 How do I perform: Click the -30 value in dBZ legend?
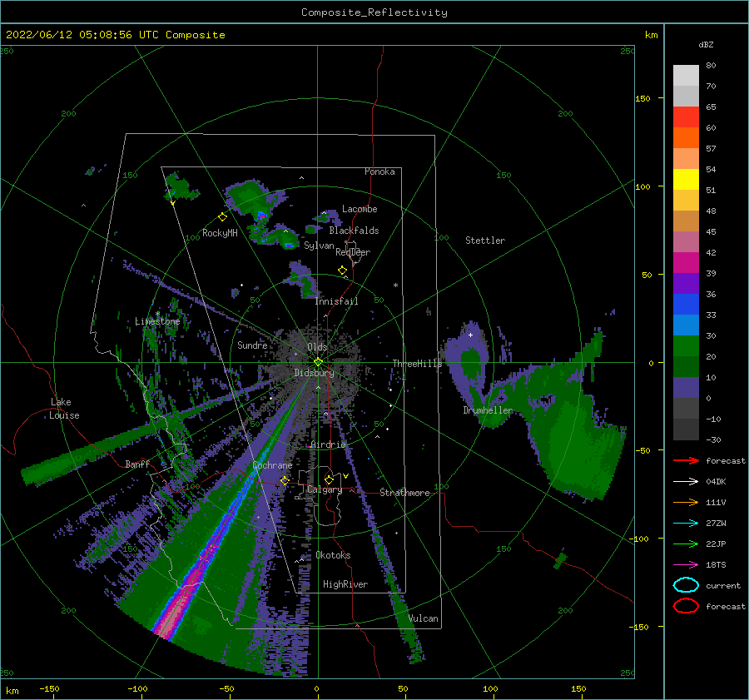[x=713, y=439]
